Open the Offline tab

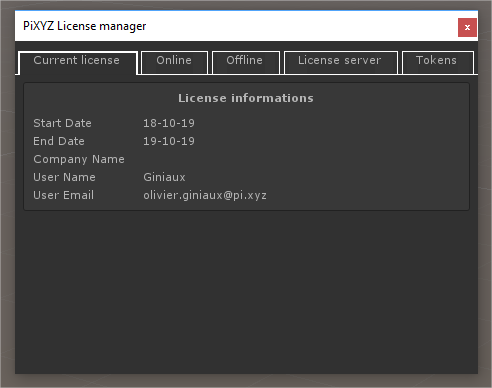tap(246, 62)
